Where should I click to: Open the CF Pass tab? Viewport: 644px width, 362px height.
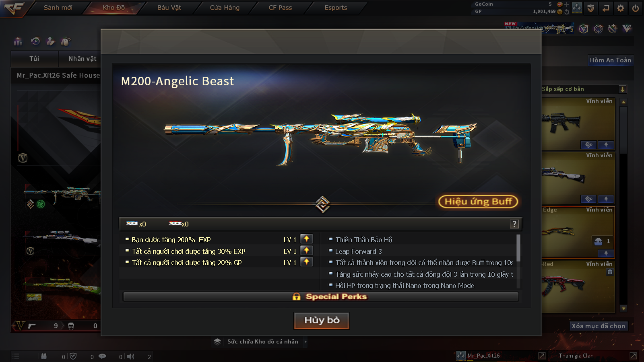(x=280, y=8)
